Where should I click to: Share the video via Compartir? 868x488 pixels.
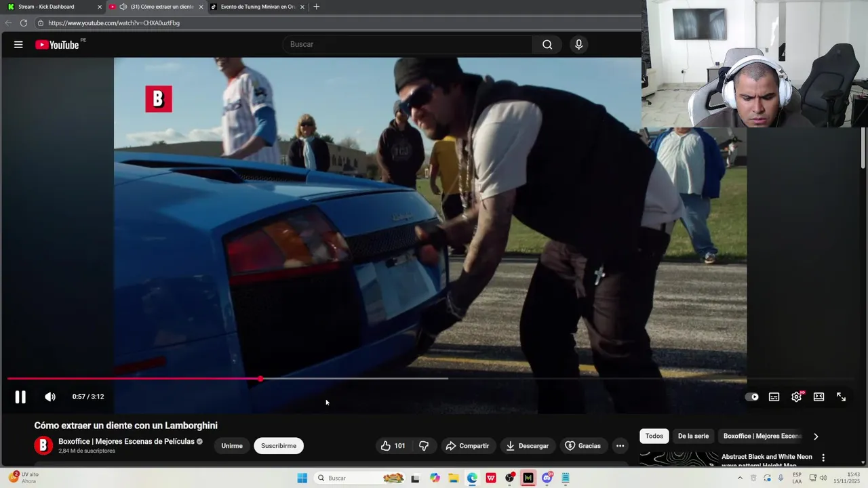coord(467,446)
